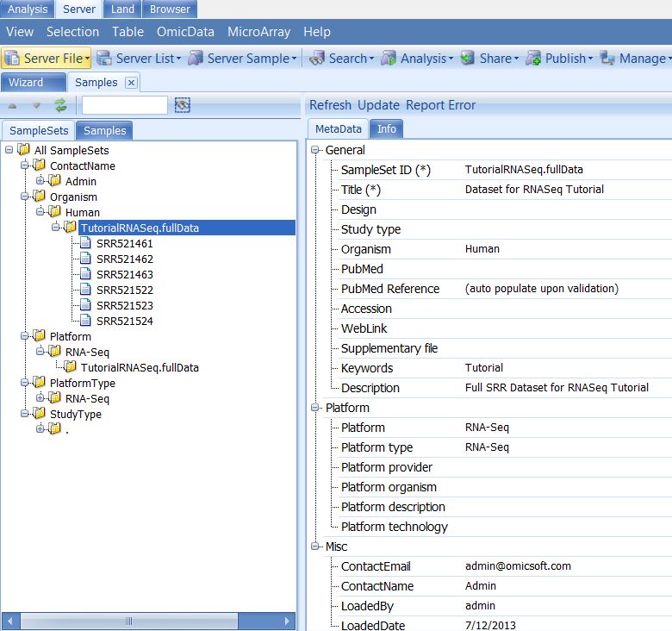Screen dimensions: 672x631
Task: Click the Refresh link
Action: 330,105
